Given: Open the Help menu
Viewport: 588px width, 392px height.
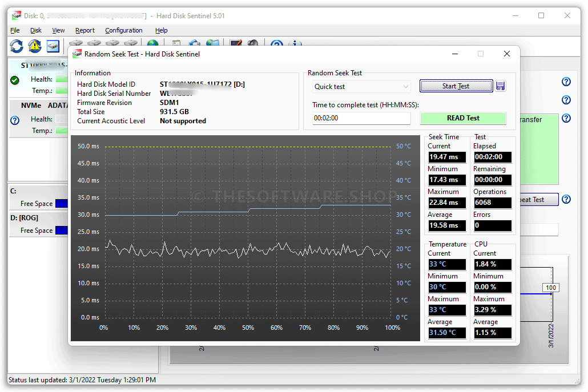Looking at the screenshot, I should [x=161, y=30].
